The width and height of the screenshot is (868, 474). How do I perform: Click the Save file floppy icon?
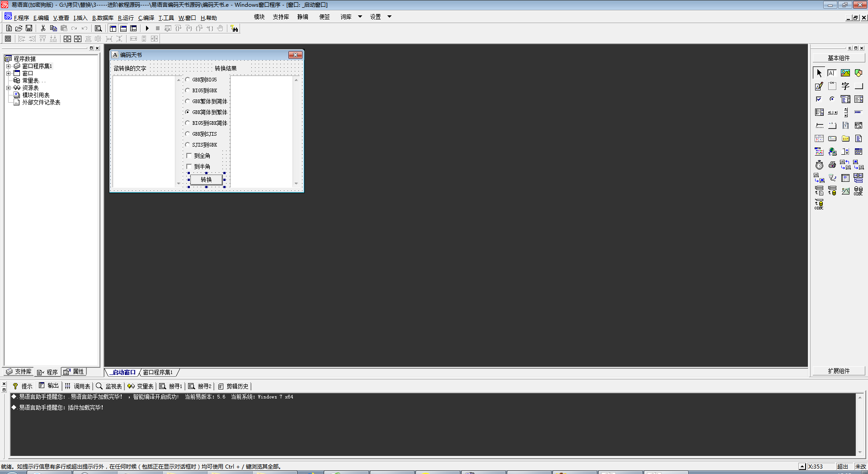click(29, 28)
